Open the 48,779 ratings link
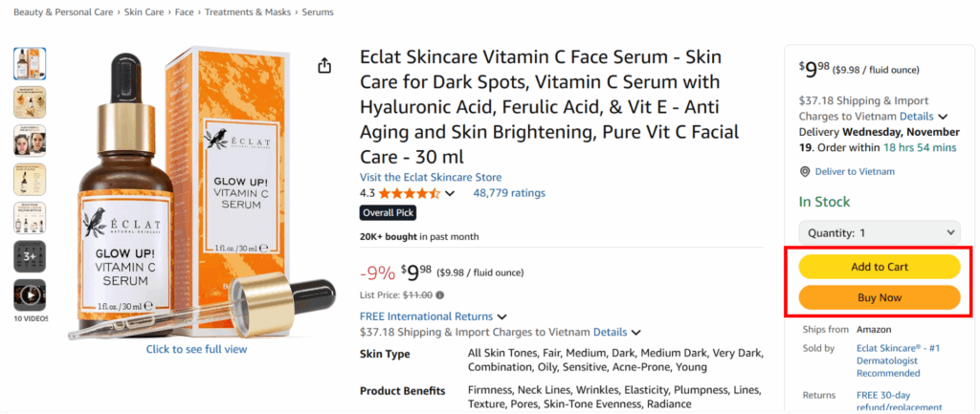 509,193
